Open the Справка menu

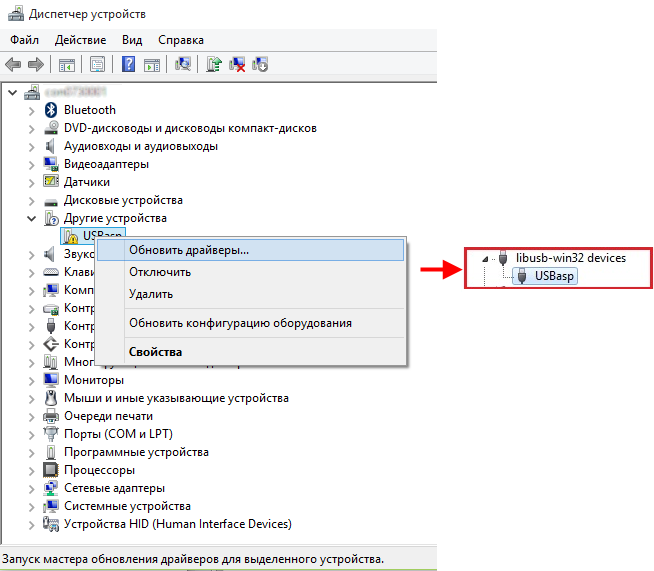181,40
